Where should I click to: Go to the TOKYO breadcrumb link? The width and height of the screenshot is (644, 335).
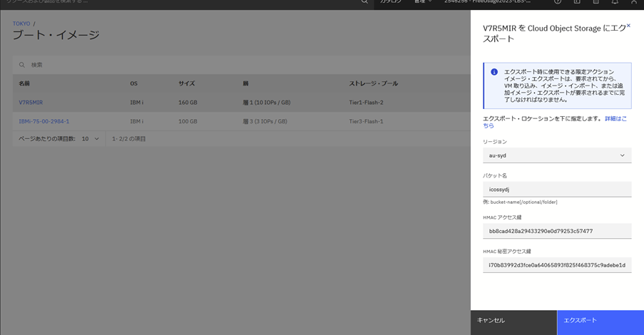(x=21, y=24)
